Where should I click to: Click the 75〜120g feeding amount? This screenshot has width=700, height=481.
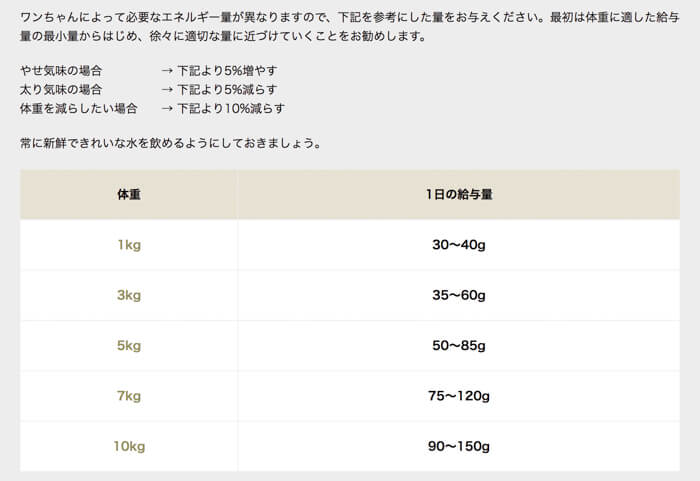458,396
